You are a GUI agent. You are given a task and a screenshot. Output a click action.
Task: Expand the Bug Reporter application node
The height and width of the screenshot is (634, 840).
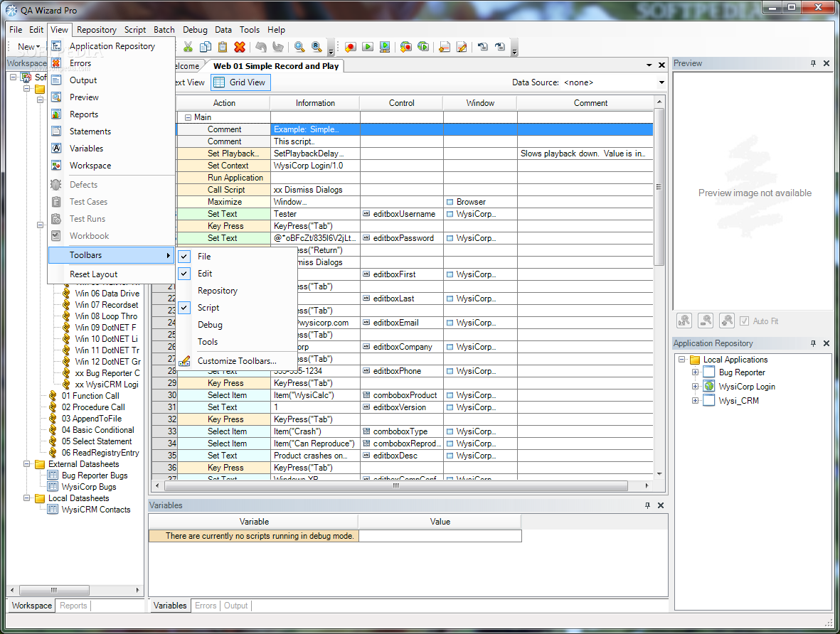[695, 372]
